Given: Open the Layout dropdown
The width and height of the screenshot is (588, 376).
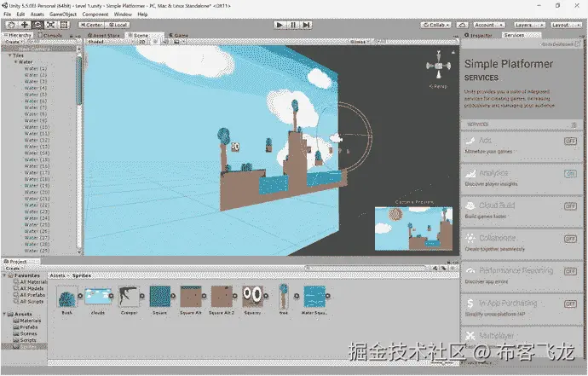Looking at the screenshot, I should tap(566, 25).
